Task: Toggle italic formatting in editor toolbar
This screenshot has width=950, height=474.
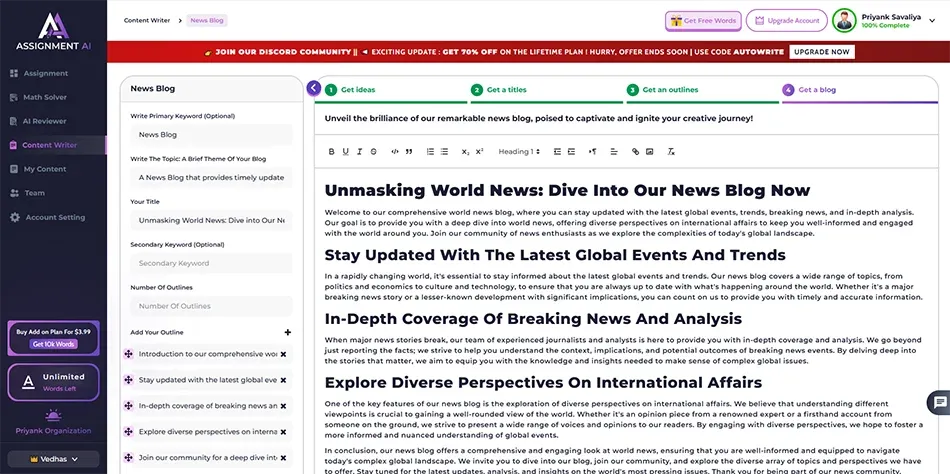Action: pyautogui.click(x=359, y=152)
